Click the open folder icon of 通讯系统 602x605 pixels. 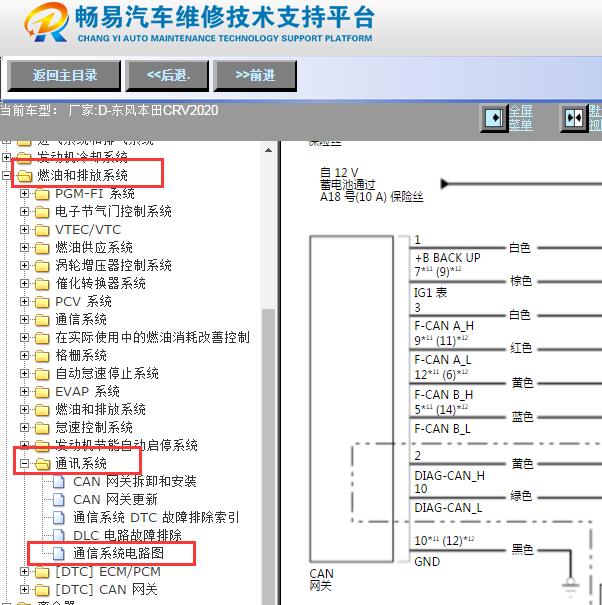tap(42, 464)
